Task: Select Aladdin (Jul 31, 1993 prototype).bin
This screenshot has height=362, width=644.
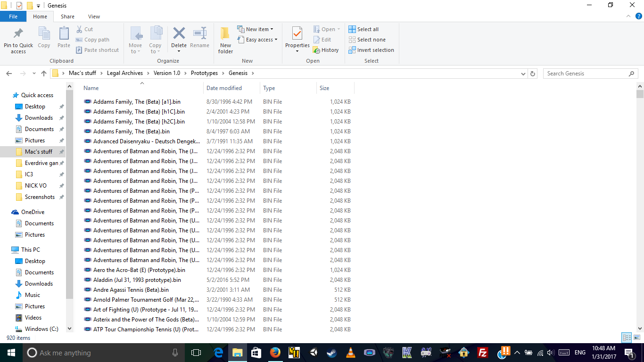Action: [x=137, y=280]
